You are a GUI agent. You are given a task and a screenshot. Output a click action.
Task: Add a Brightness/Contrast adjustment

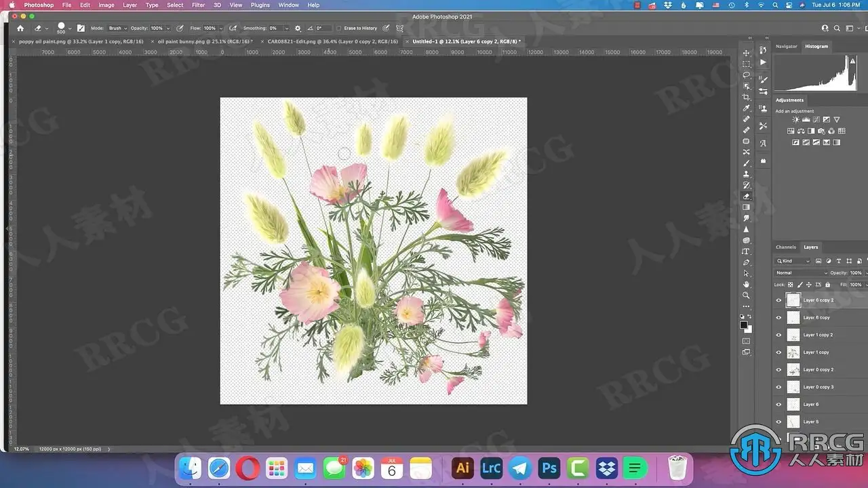click(795, 120)
